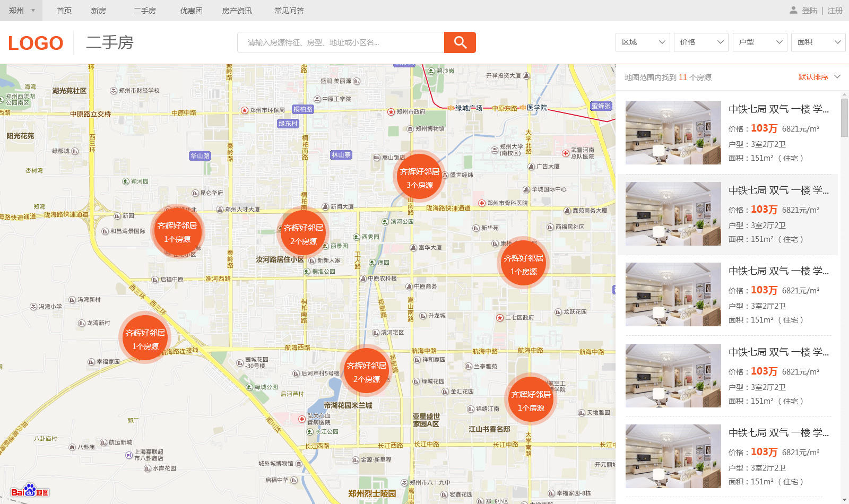849x504 pixels.
Task: Select 齐辉好邻居 1个房源 marker near 和昌湾景国际
Action: click(177, 232)
